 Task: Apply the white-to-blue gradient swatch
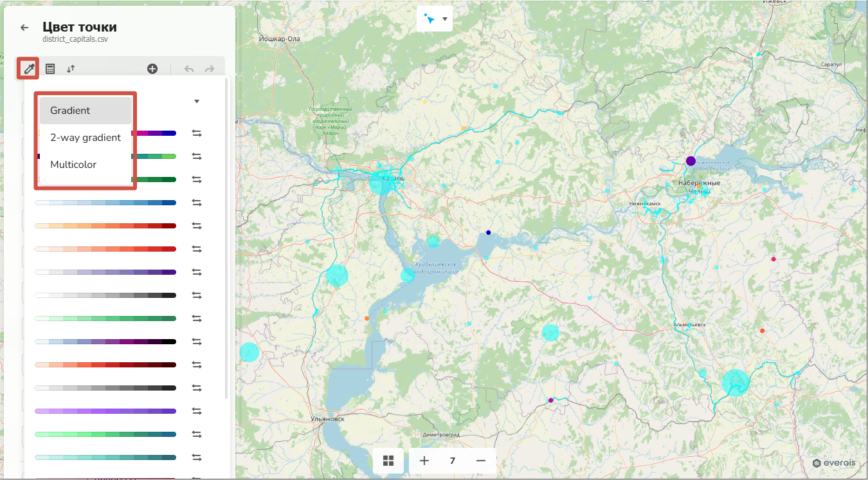[x=105, y=203]
